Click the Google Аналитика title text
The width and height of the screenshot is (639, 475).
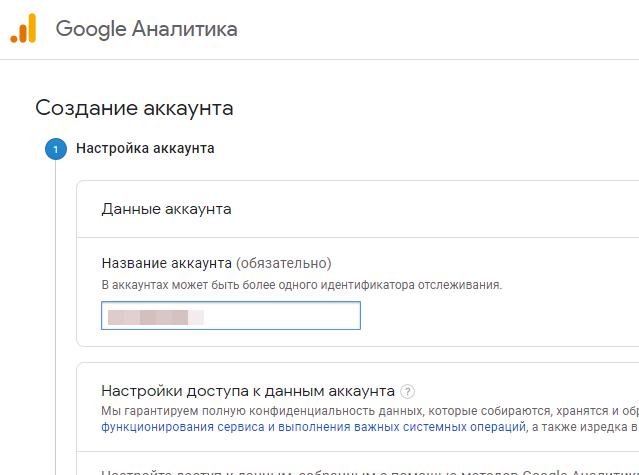[146, 29]
